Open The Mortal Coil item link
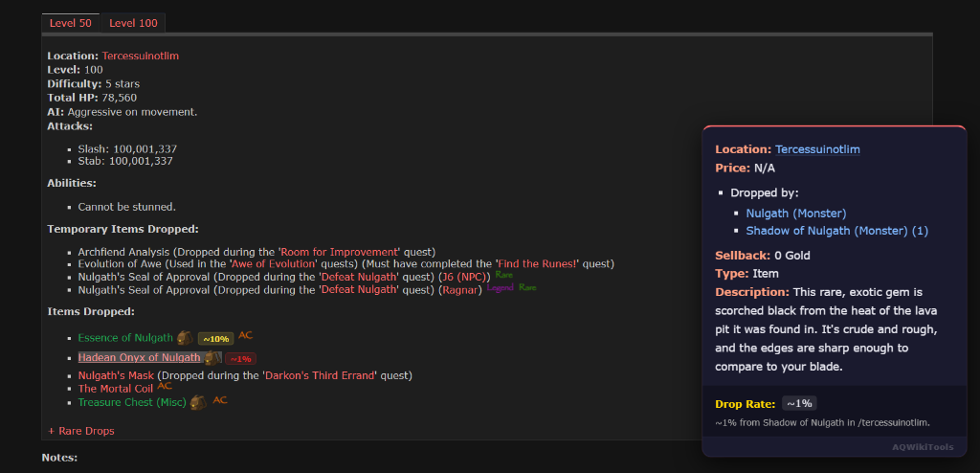980x473 pixels. 115,389
